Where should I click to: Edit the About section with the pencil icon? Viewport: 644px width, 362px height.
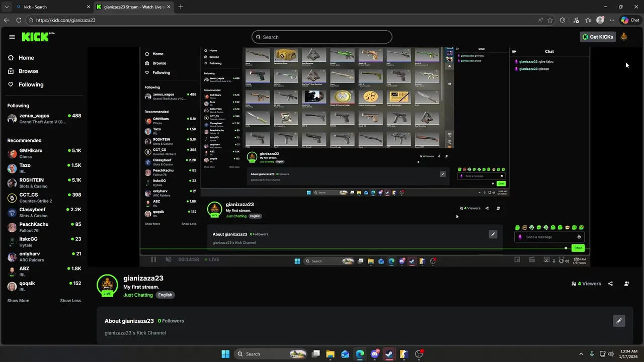pos(619,321)
